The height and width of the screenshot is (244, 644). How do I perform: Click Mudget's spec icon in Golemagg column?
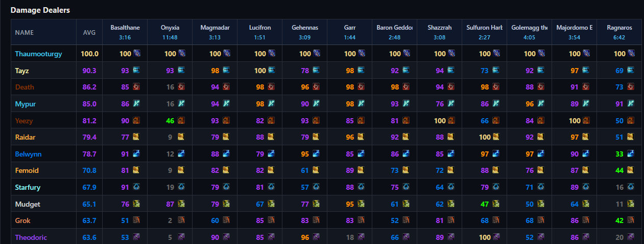[541, 204]
